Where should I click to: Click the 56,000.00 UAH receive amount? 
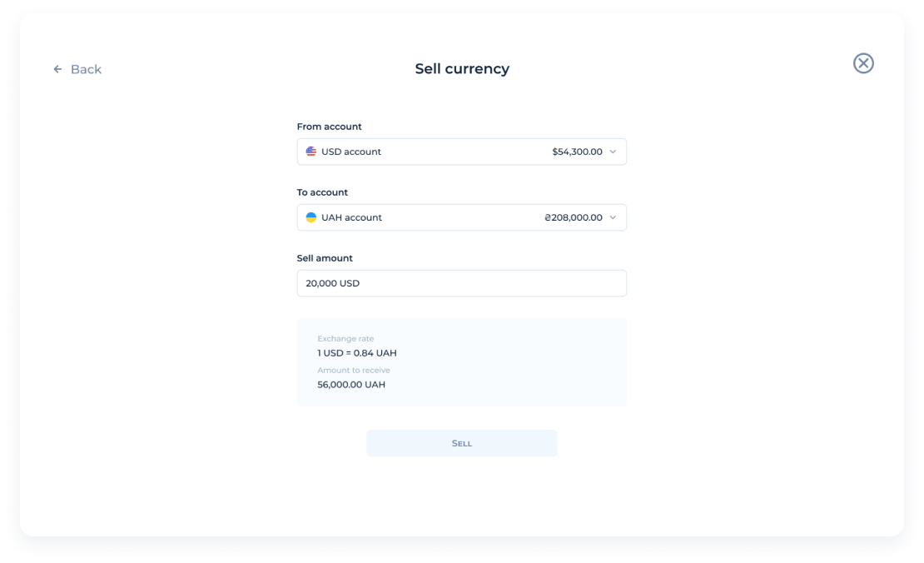(x=351, y=385)
